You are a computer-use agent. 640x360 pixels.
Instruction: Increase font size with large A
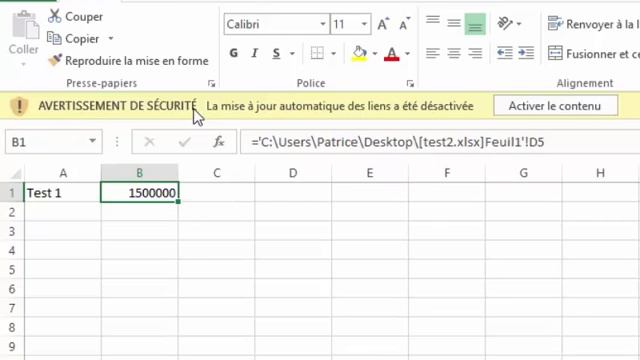383,24
